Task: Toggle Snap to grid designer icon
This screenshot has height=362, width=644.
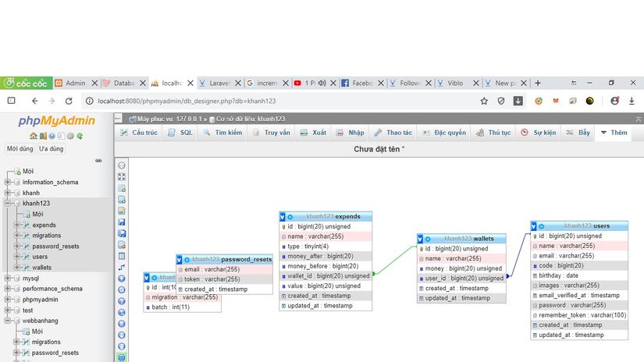Action: [x=122, y=324]
